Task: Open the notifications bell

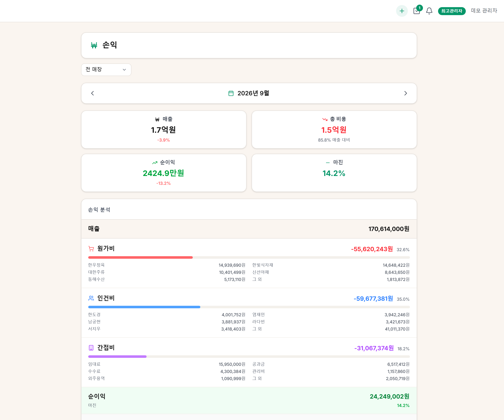Action: (x=429, y=11)
